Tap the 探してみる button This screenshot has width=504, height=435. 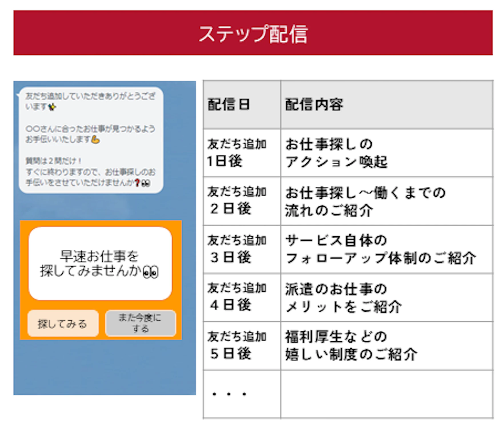(x=63, y=323)
